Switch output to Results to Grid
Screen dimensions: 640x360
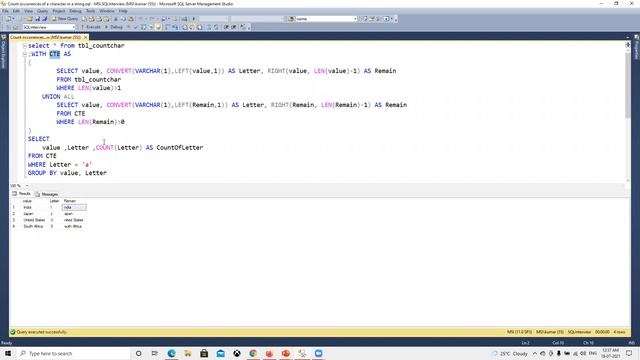coord(192,27)
